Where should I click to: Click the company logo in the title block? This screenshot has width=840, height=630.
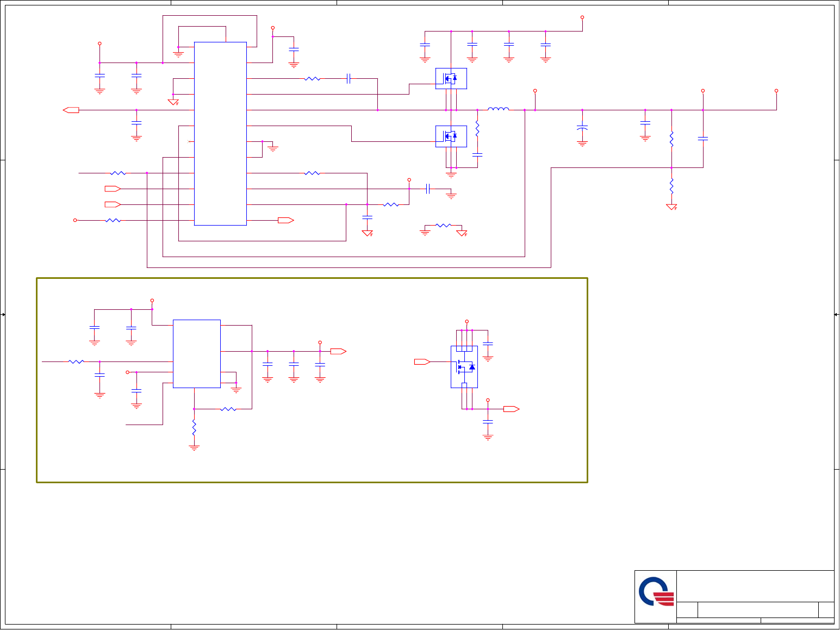tap(656, 592)
